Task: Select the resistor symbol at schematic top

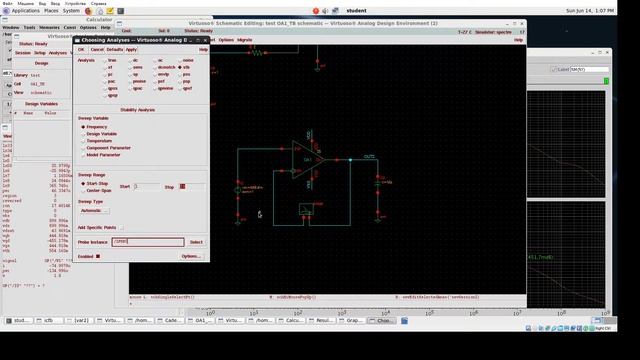Action: point(257,53)
